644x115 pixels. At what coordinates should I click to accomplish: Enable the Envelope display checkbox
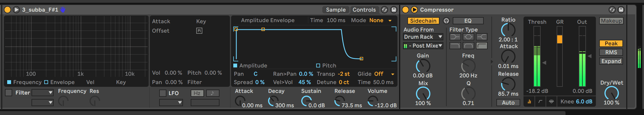point(46,82)
